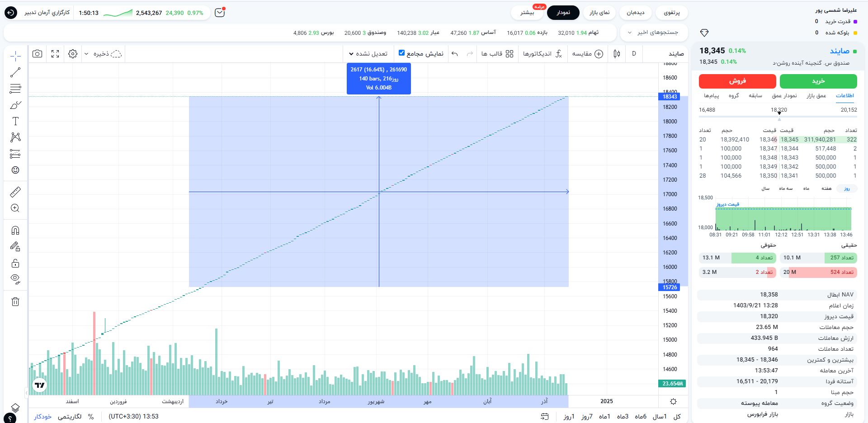Select the ruler measure tool
The width and height of the screenshot is (868, 423).
click(x=15, y=192)
